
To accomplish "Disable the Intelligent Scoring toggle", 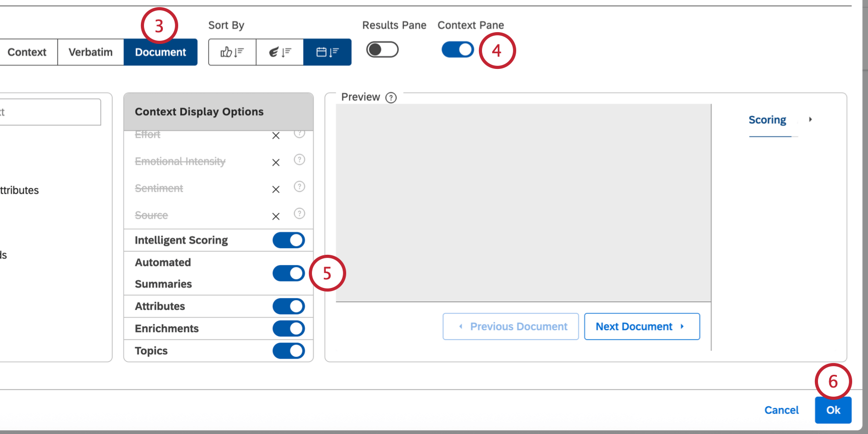I will (288, 240).
